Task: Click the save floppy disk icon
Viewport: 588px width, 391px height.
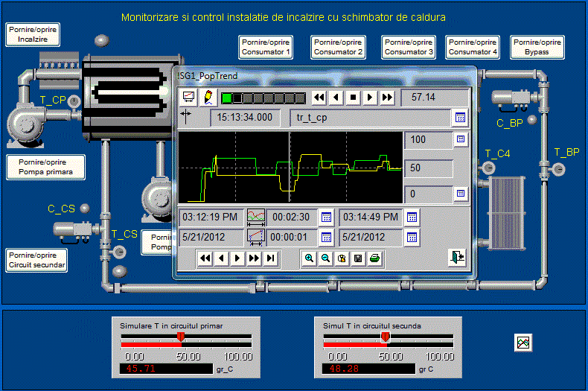Action: coord(358,258)
